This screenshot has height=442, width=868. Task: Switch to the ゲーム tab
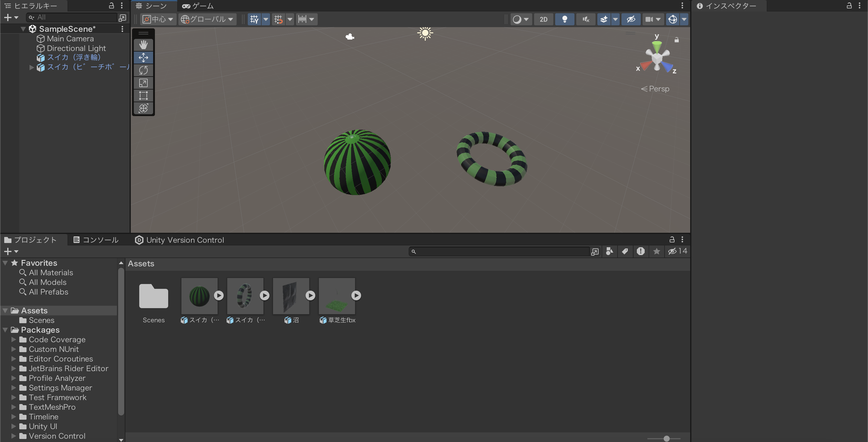198,6
